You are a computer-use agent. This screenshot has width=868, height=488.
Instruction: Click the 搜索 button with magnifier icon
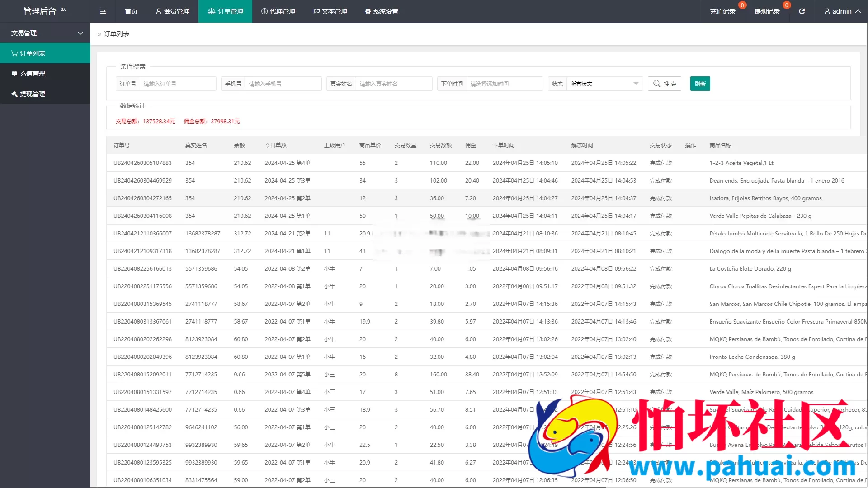(x=664, y=84)
